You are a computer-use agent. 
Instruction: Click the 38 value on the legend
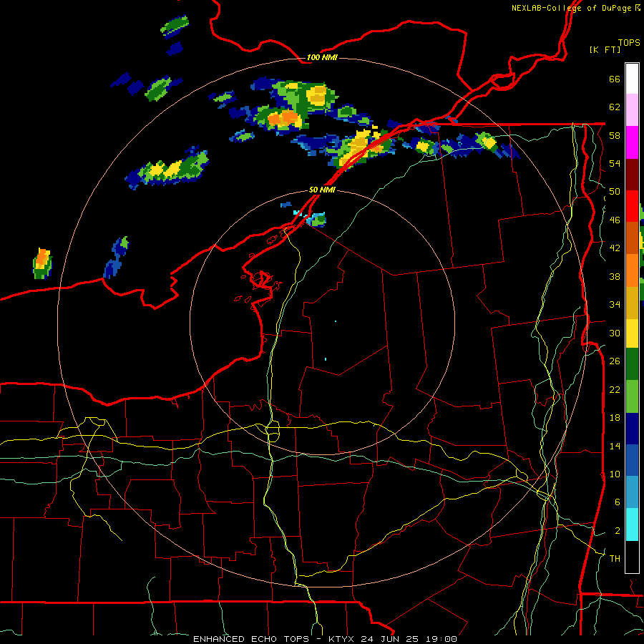[615, 276]
